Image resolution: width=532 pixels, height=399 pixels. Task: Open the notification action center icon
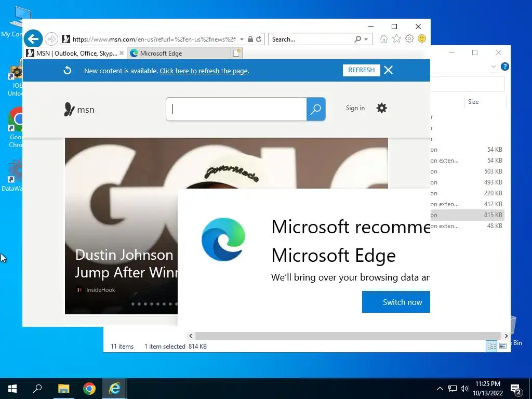pyautogui.click(x=516, y=389)
